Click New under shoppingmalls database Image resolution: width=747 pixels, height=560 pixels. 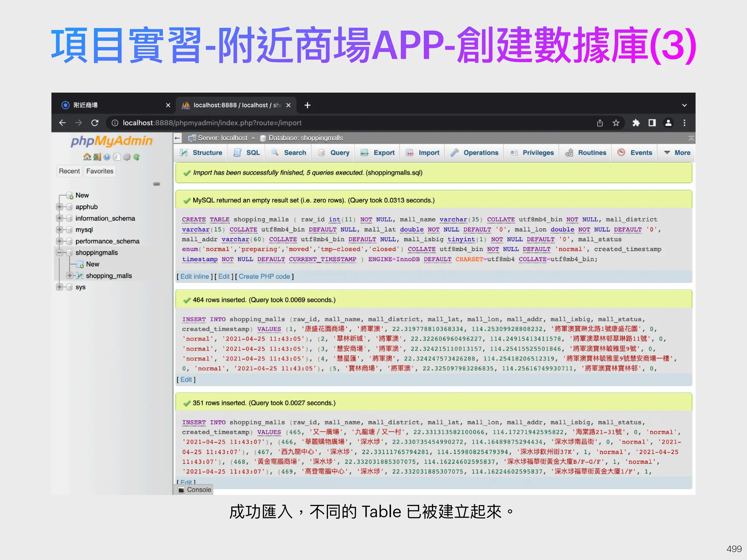click(x=93, y=264)
